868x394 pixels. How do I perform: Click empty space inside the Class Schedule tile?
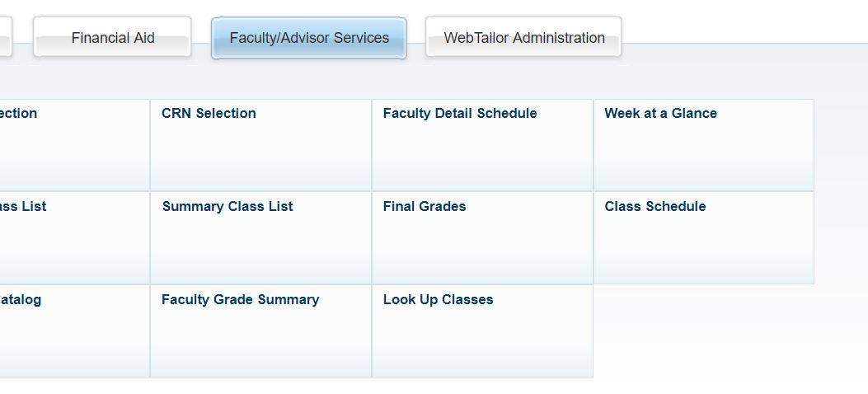[703, 251]
